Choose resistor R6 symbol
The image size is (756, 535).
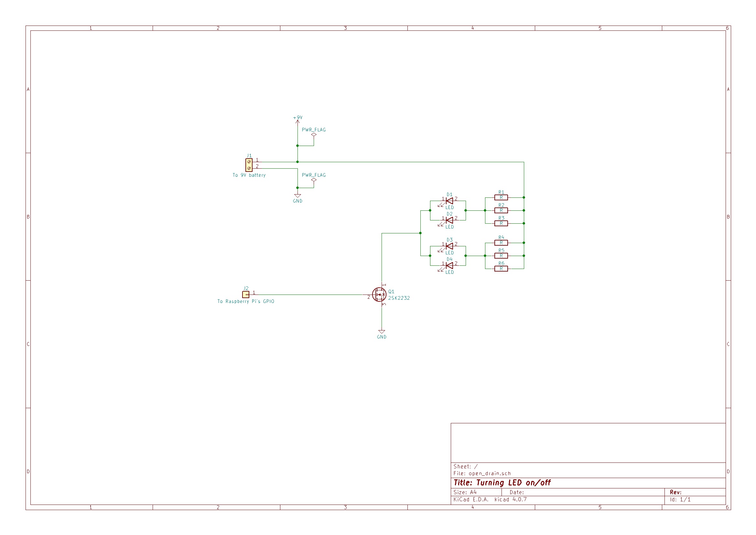click(501, 269)
